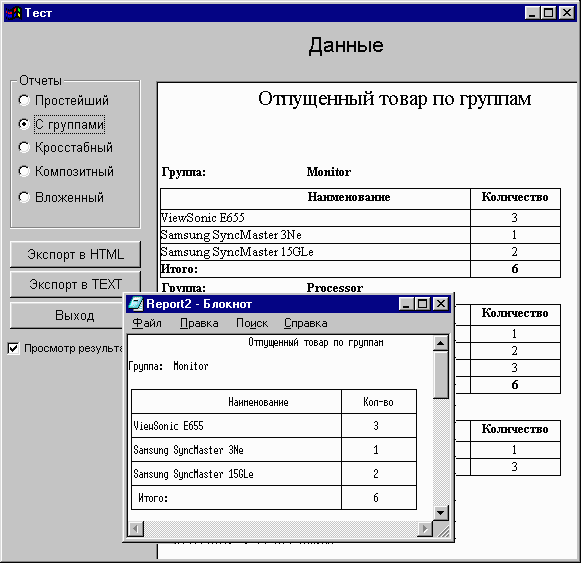The height and width of the screenshot is (563, 581).
Task: Click the Кол-во header in Notepad
Action: coord(378,402)
